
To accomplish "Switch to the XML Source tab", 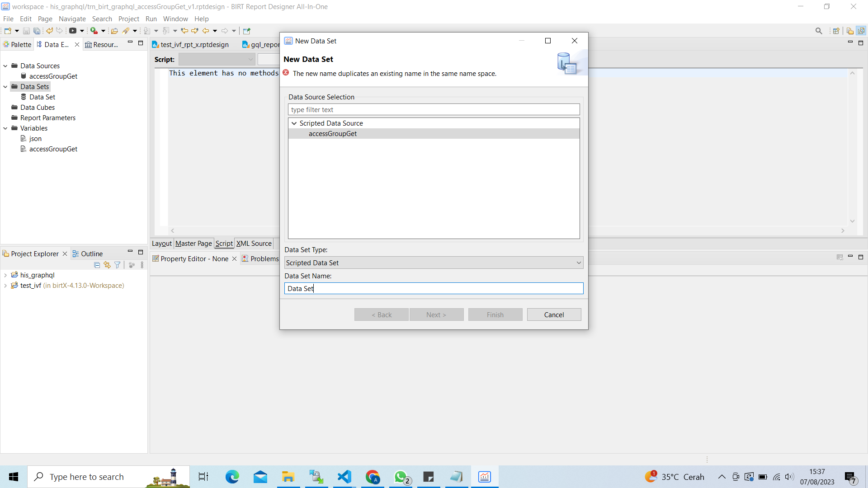I will tap(254, 244).
